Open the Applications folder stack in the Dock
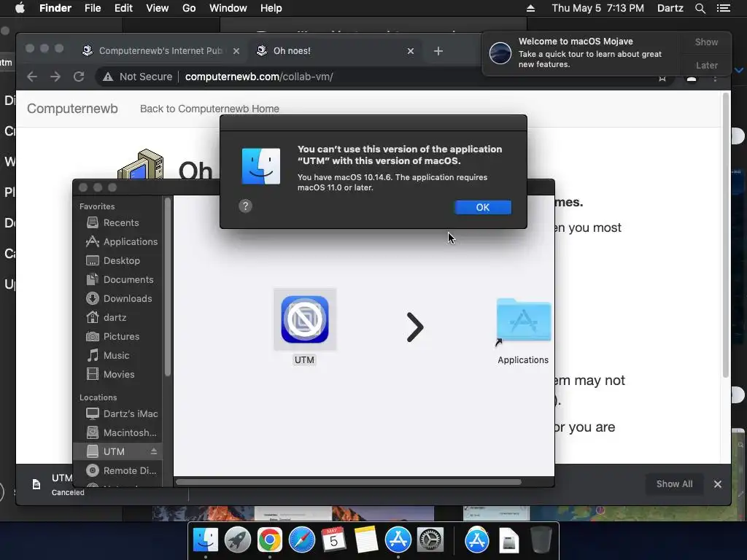The image size is (747, 560). point(477,540)
